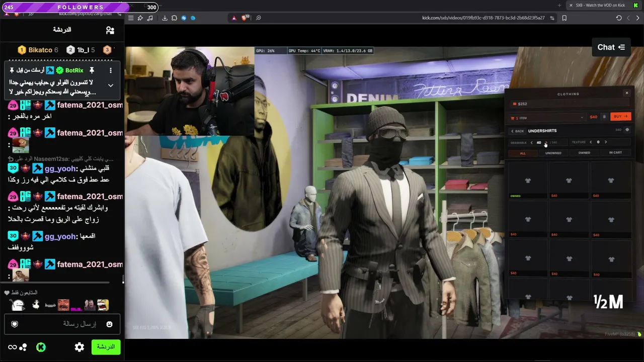Go back from Undershirts category

pos(518,131)
